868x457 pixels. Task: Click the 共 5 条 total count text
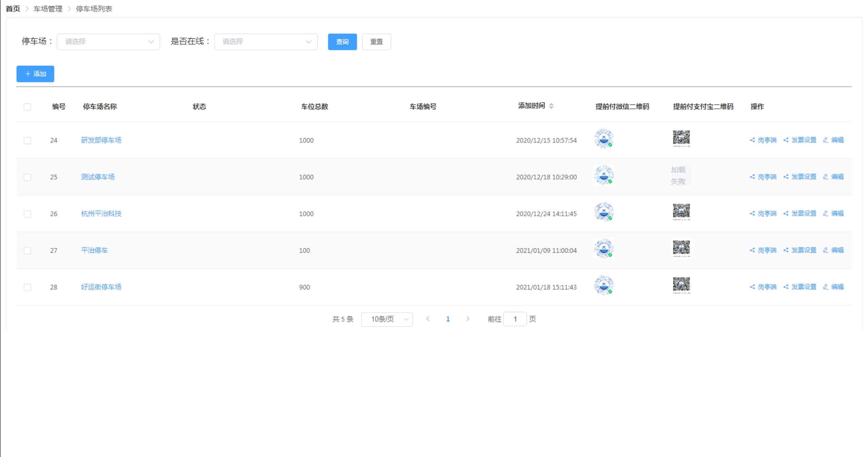(343, 319)
